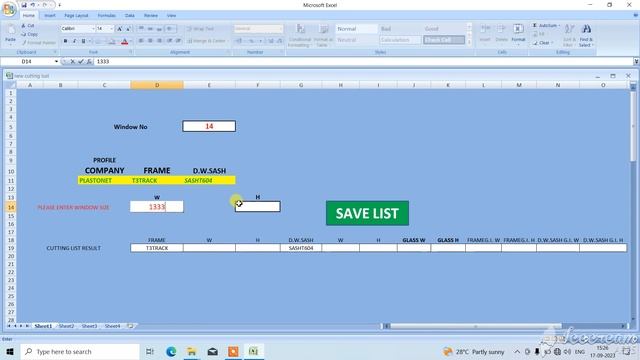Screen dimensions: 640x360
Task: Apply the Check Cell style
Action: click(x=444, y=40)
